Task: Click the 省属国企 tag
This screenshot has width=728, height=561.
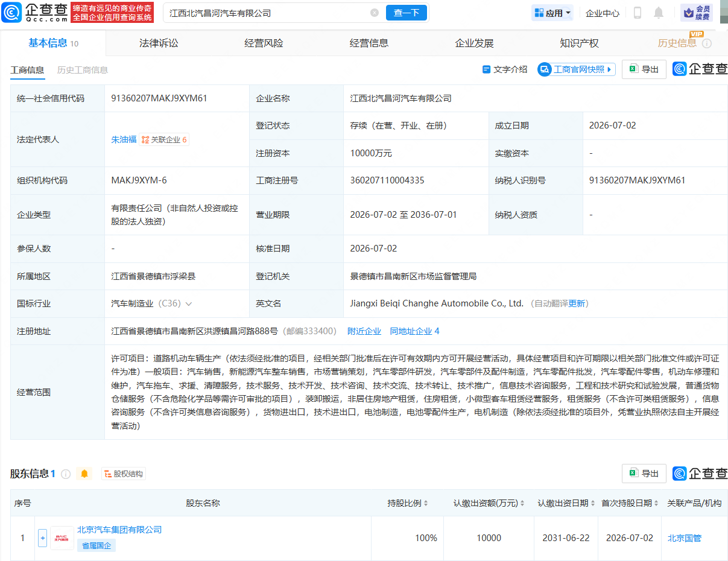Action: (97, 545)
